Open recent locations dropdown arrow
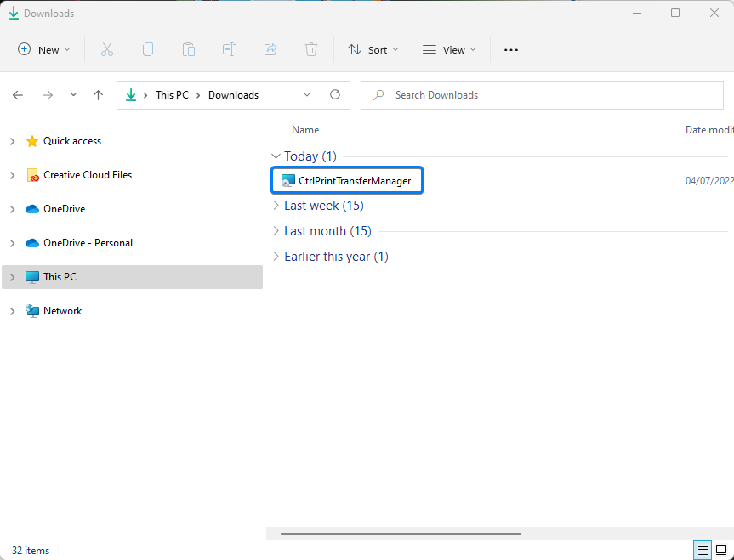The height and width of the screenshot is (560, 734). [x=73, y=95]
